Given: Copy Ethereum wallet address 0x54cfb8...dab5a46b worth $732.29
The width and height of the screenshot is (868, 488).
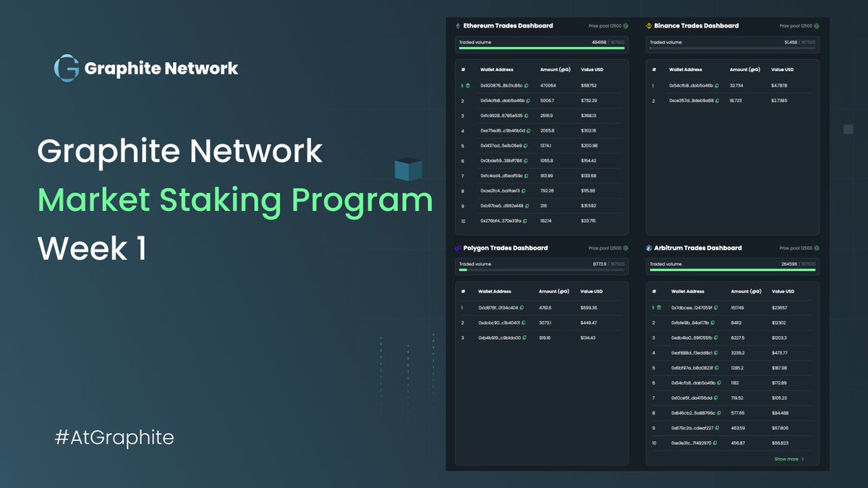Looking at the screenshot, I should coord(528,100).
